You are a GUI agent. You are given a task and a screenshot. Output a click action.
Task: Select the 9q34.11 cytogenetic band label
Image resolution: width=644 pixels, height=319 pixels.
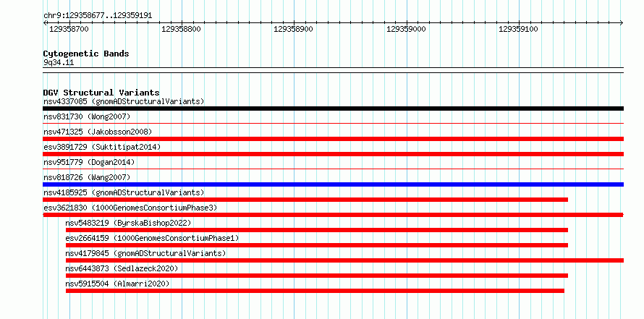pos(59,63)
